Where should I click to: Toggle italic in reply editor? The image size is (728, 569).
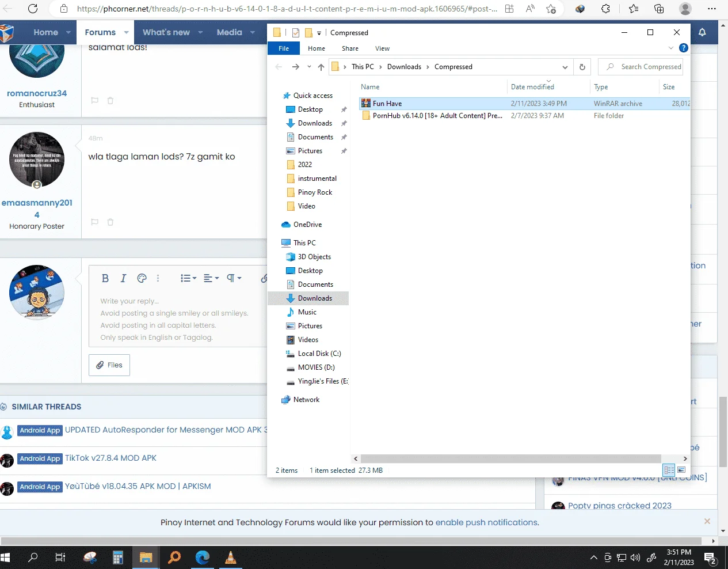123,278
